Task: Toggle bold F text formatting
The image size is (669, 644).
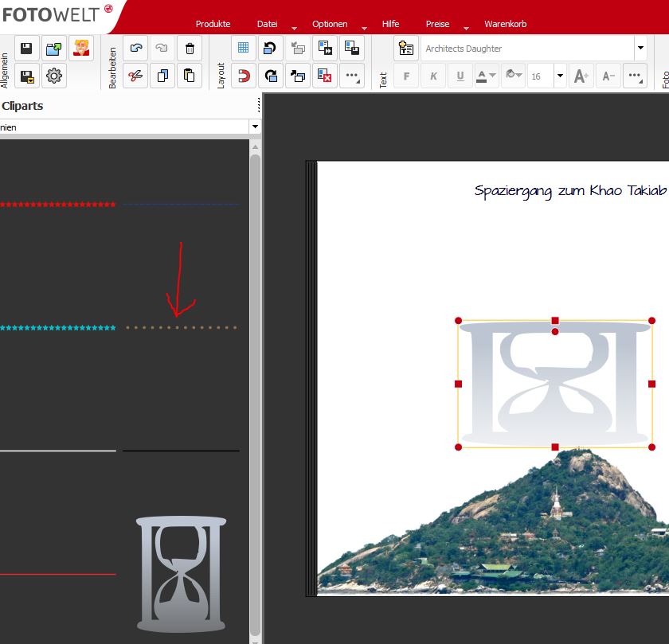Action: click(x=406, y=76)
